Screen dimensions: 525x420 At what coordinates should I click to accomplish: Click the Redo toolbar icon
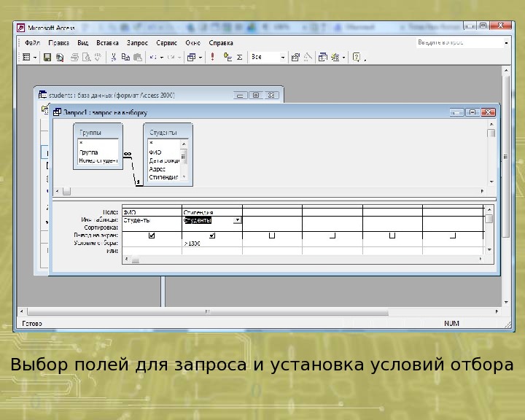(171, 58)
